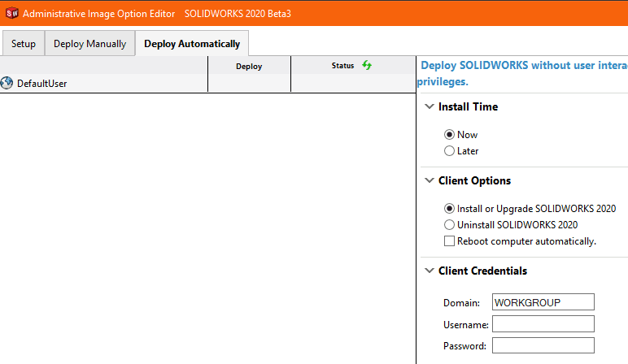Click the Install Time heading text

pyautogui.click(x=469, y=106)
